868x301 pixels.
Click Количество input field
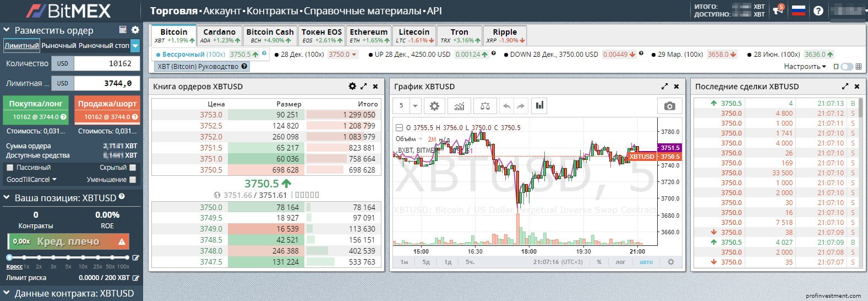click(107, 63)
